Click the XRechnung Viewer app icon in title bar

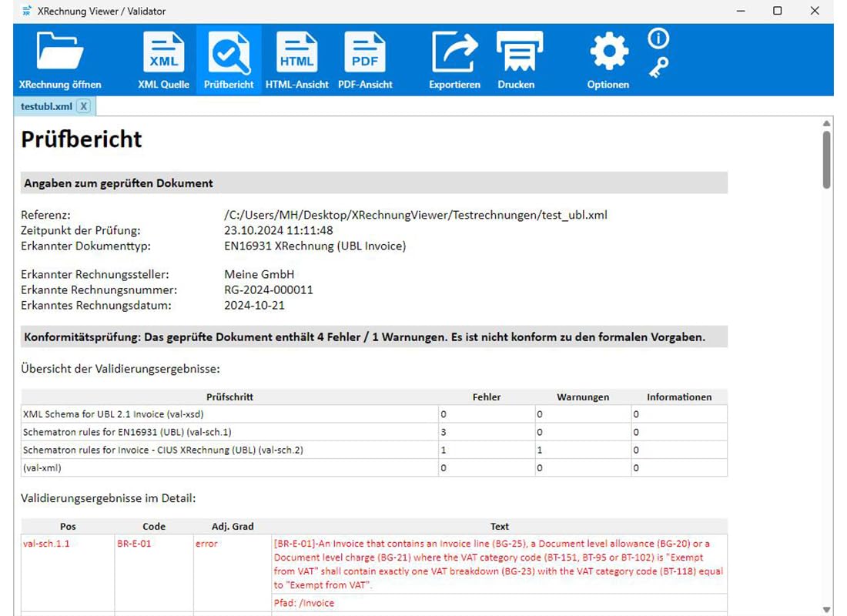tap(26, 11)
